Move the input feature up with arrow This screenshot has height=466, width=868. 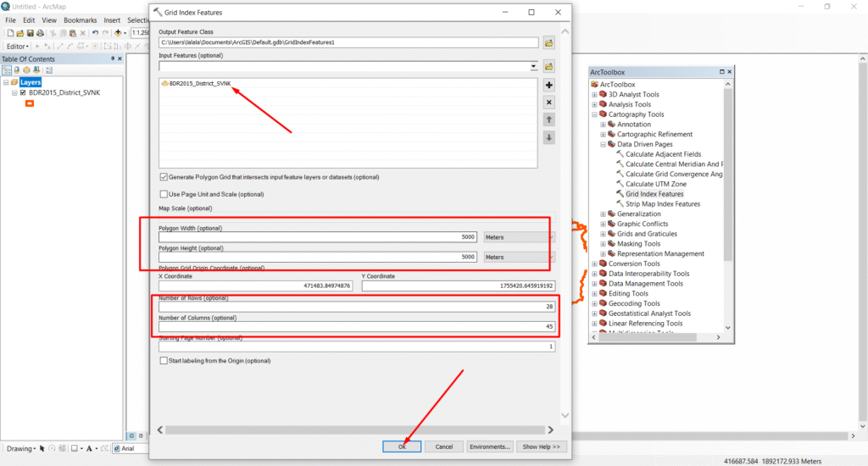click(x=548, y=119)
